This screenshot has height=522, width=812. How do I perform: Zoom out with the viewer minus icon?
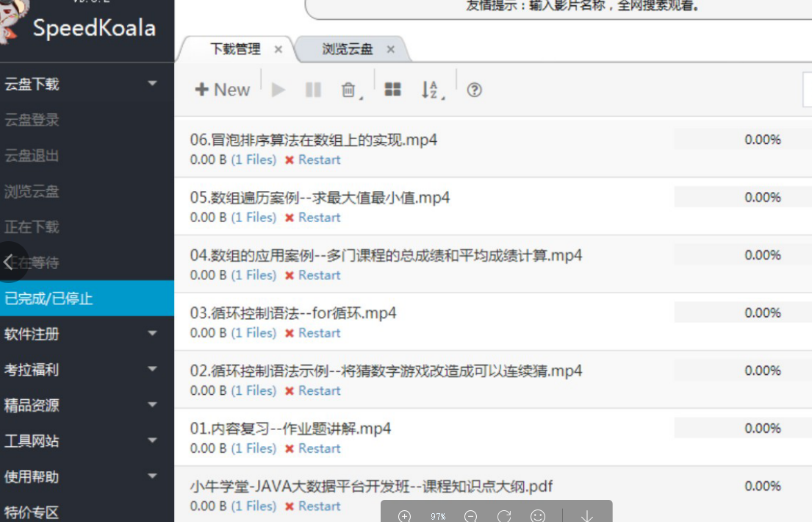(x=470, y=516)
